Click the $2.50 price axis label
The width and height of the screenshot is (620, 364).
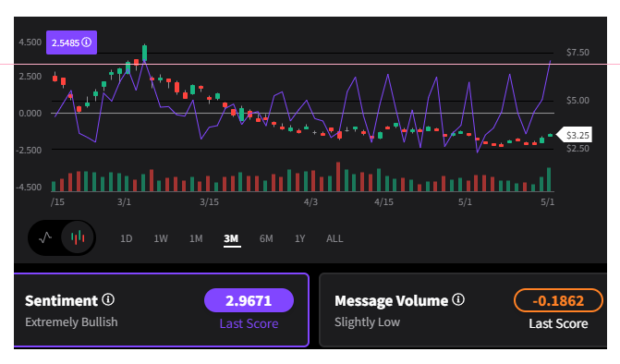pyautogui.click(x=577, y=149)
